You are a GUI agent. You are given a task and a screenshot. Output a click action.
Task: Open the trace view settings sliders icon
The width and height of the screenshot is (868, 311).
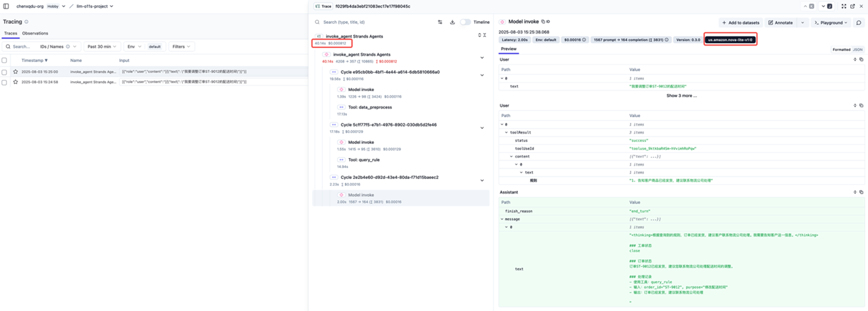click(x=440, y=22)
